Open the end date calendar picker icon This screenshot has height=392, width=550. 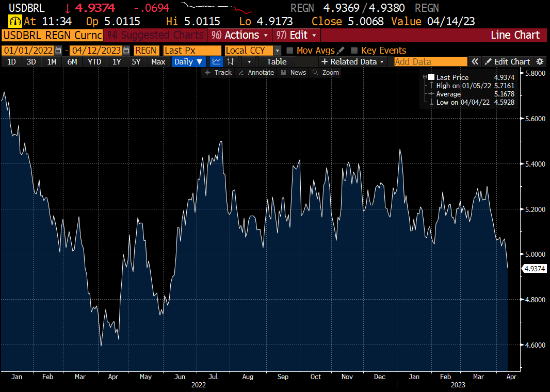pos(126,51)
